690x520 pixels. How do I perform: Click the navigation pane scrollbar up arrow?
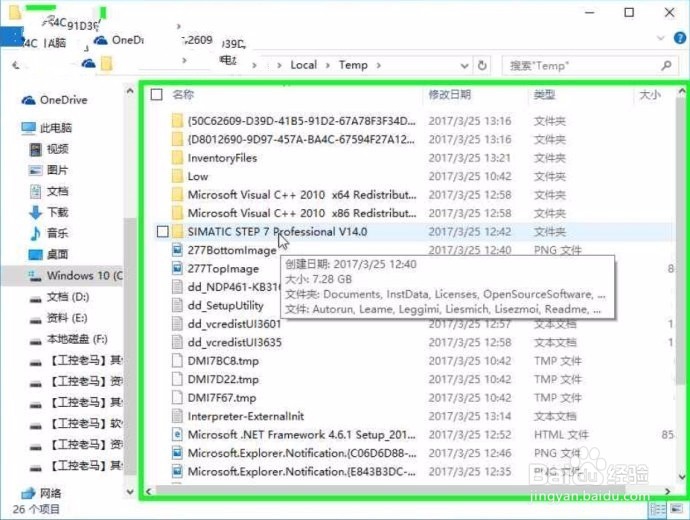[x=130, y=92]
